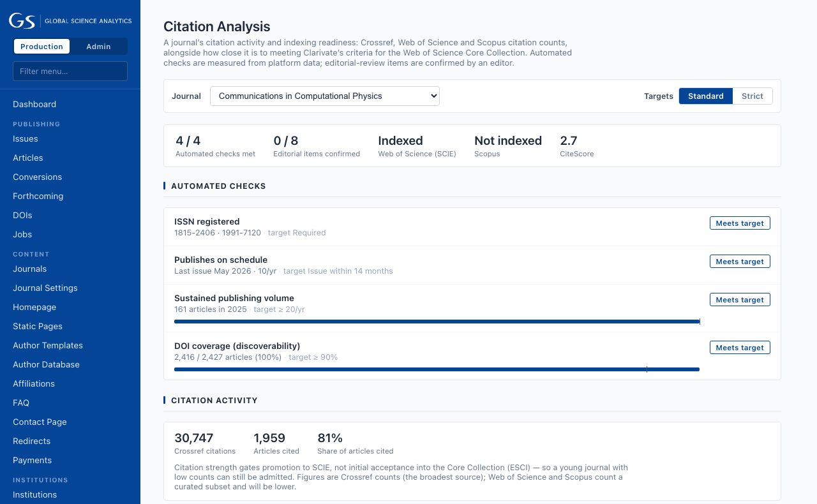Click the ISSN numbers 1815-2406 · 1991-7120

click(218, 233)
